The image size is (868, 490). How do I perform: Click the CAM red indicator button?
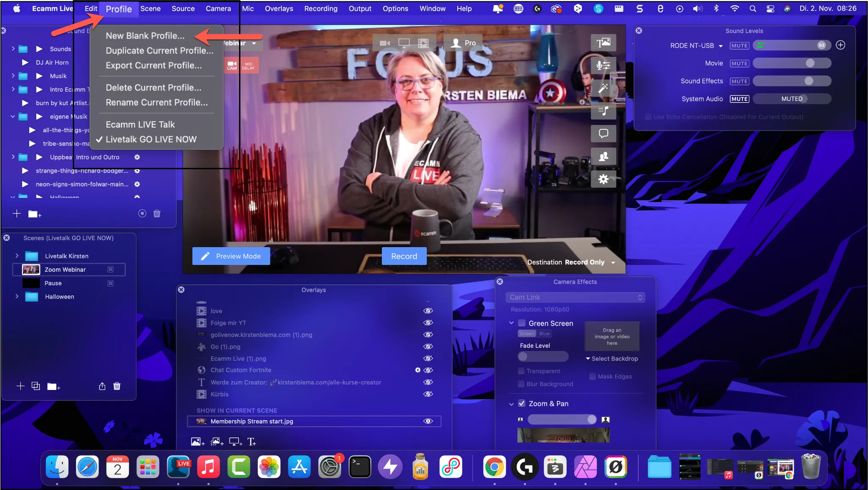pos(232,66)
